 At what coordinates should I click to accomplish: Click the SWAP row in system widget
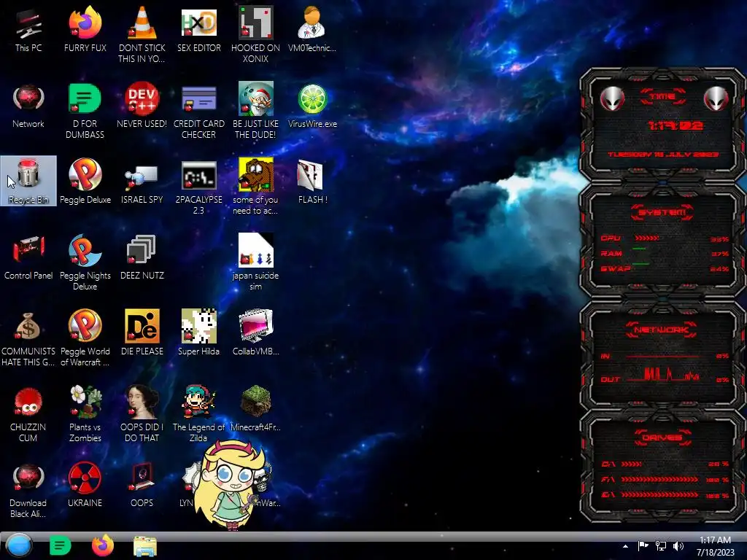[x=664, y=268]
